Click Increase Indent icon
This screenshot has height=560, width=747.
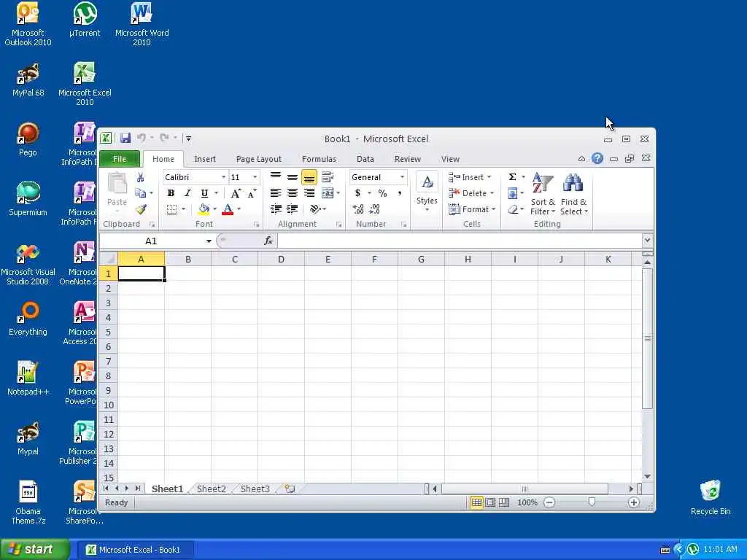click(292, 209)
